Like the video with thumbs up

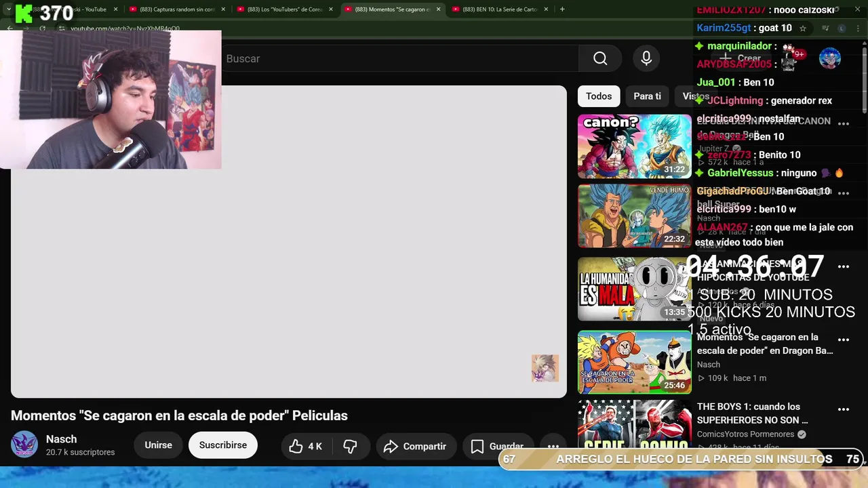click(x=305, y=446)
